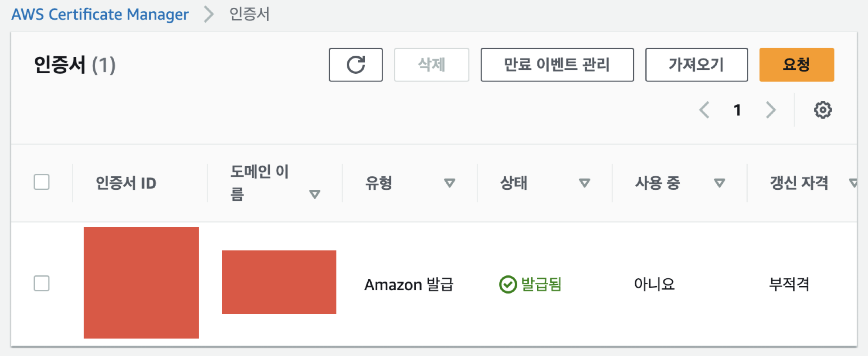Open AWS Certificate Manager breadcrumb link
Screen dimensions: 868x356
100,14
